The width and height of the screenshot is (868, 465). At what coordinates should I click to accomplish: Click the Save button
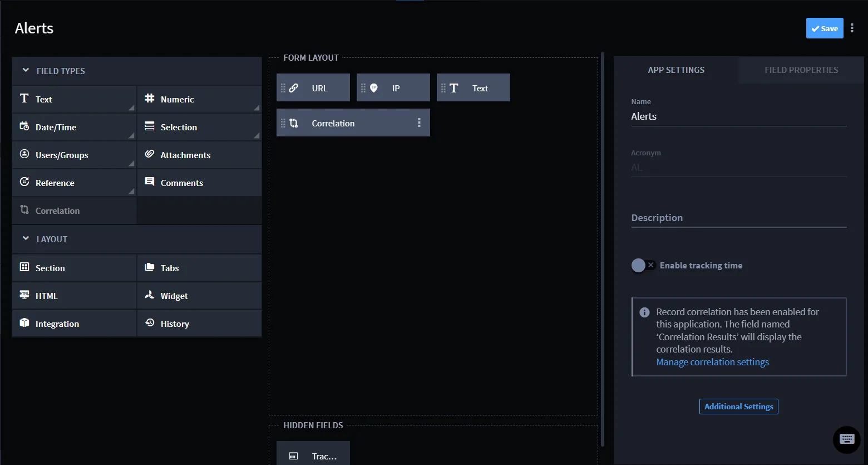pos(825,28)
